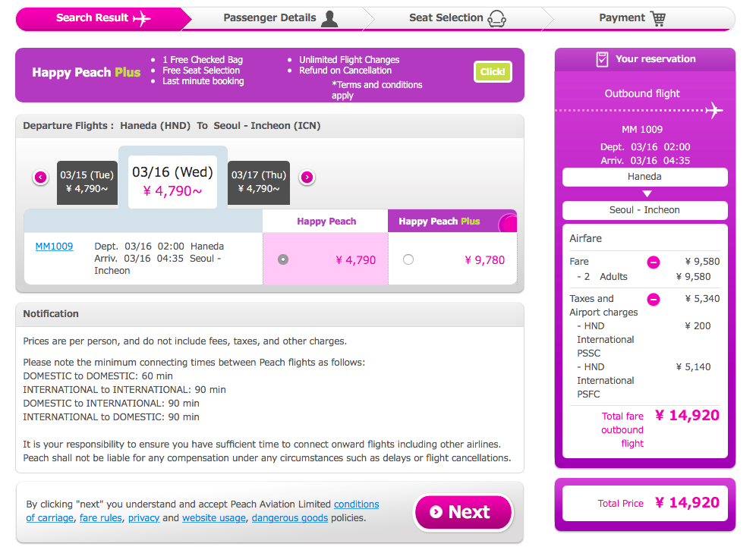Click the ¥ 200 HND PSSC charge
The image size is (756, 550).
pyautogui.click(x=698, y=326)
